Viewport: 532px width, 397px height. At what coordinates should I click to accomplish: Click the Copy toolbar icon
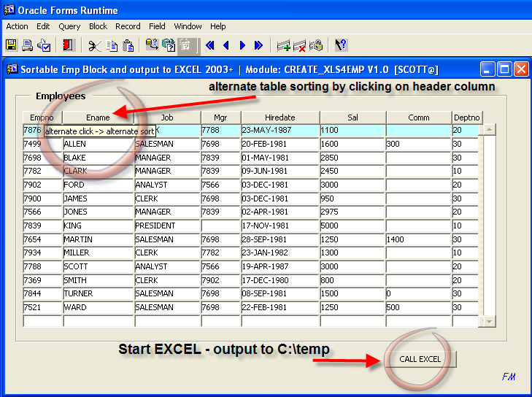(112, 45)
